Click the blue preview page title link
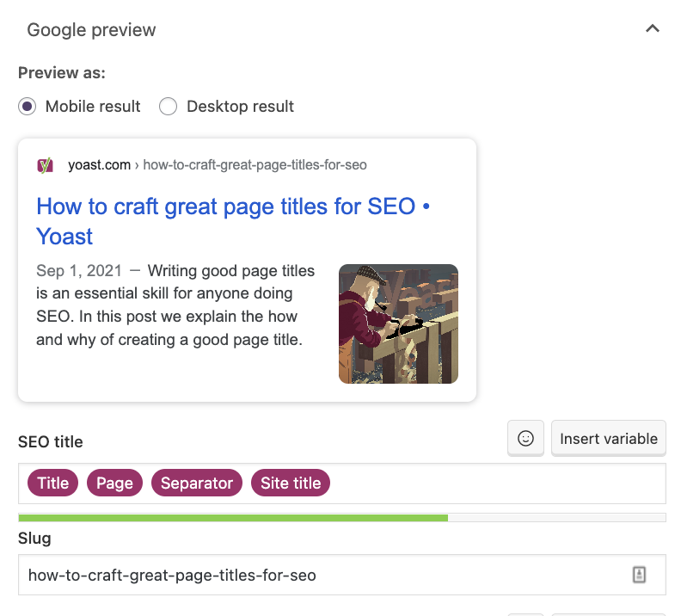This screenshot has height=616, width=681. 233,221
